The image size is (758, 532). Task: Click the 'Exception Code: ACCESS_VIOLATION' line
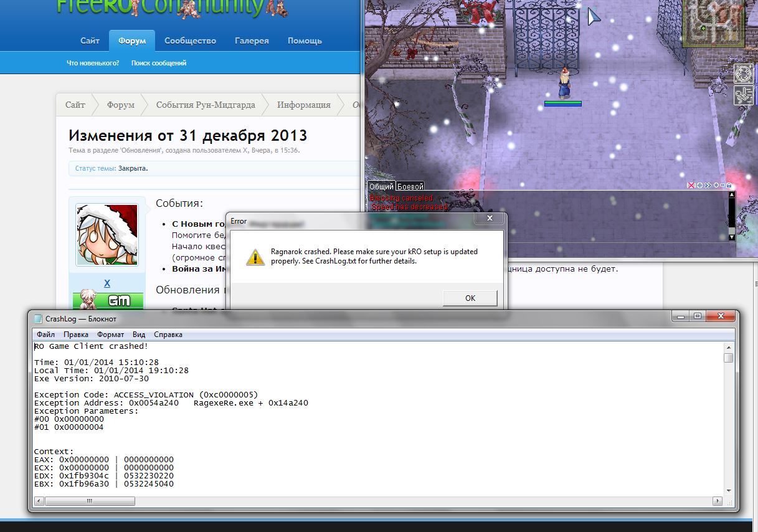click(x=146, y=395)
